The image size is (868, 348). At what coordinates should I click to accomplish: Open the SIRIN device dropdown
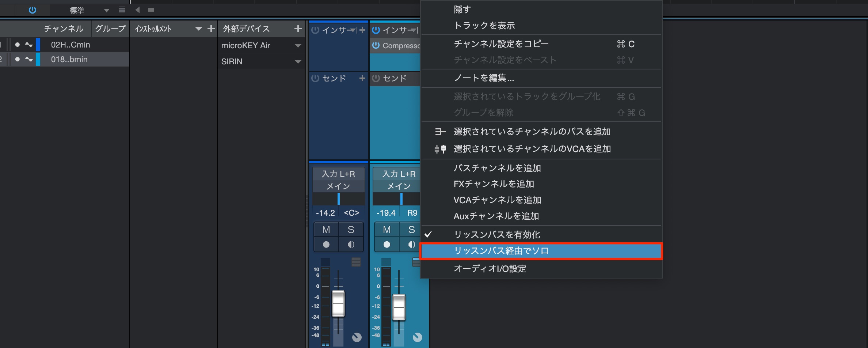point(298,62)
